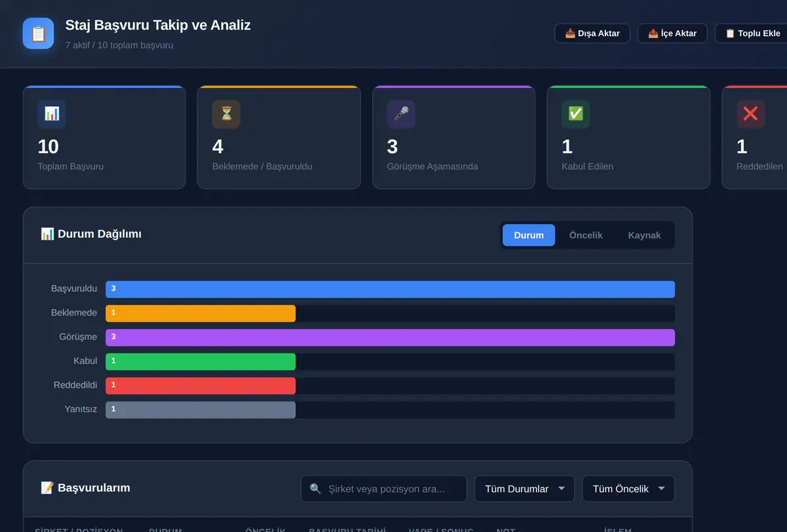Select the purple Görüşme bar in the chart
The image size is (787, 532).
390,337
